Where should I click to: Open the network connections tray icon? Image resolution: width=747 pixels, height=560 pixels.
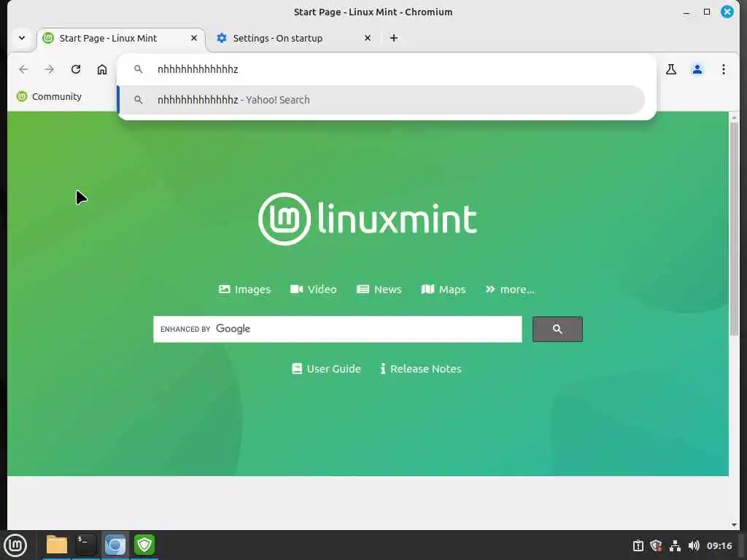(x=675, y=545)
